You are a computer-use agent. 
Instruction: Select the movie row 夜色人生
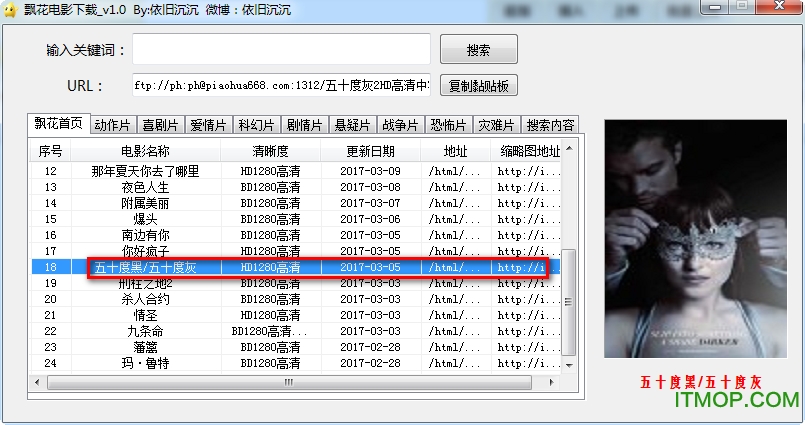(x=296, y=187)
